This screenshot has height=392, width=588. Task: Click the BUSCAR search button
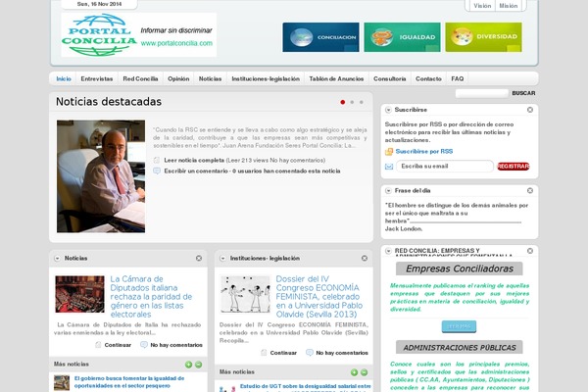[523, 93]
